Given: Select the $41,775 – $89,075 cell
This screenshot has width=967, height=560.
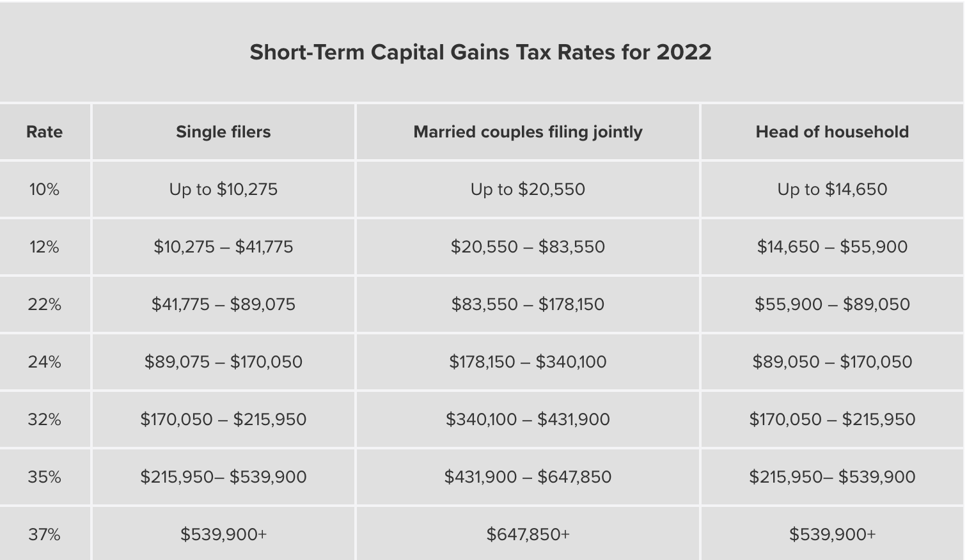Looking at the screenshot, I should click(223, 304).
